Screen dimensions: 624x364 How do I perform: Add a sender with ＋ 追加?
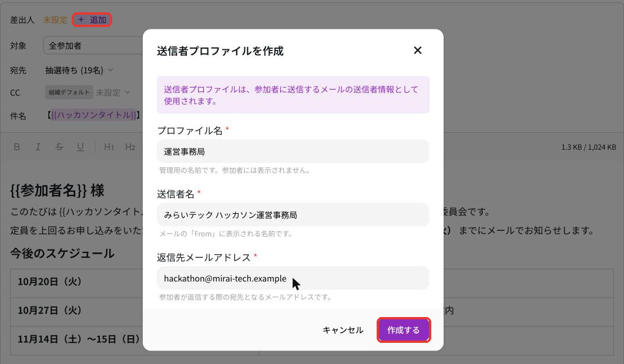coord(92,20)
